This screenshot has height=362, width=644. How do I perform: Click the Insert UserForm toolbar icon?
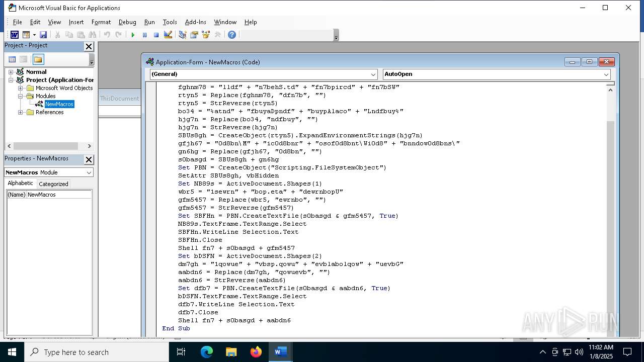tap(26, 35)
